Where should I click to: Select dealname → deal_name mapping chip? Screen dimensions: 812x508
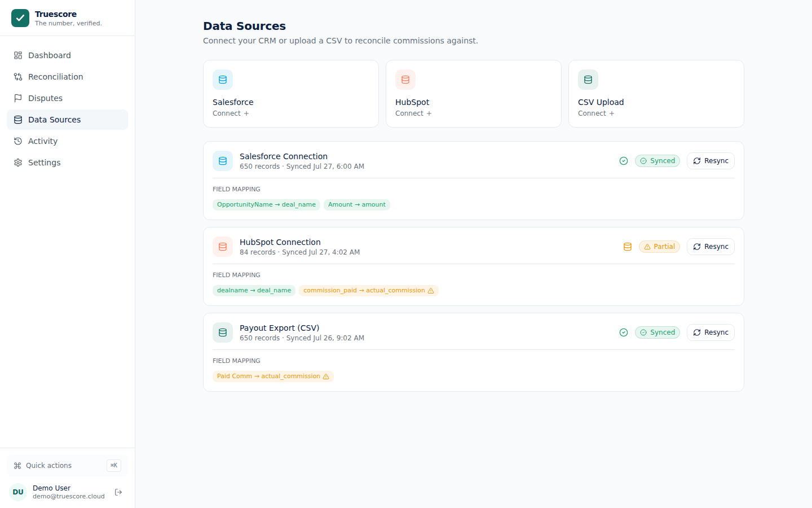pos(254,291)
